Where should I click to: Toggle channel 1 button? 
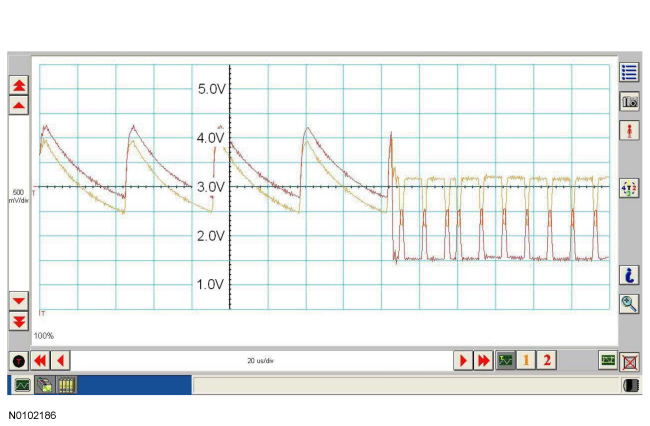pos(527,360)
